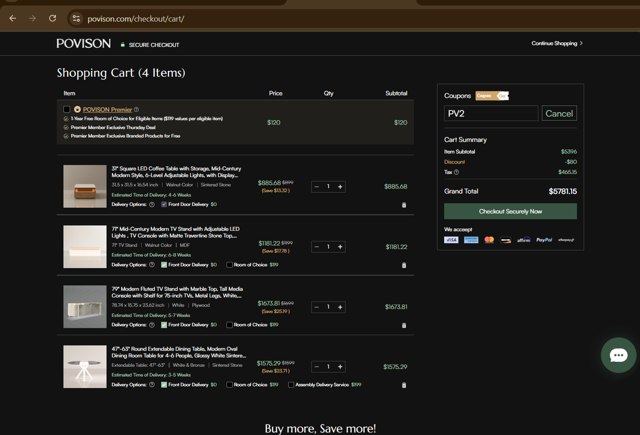Open the LED Coffee Table product thumbnail
Image resolution: width=640 pixels, height=435 pixels.
(x=85, y=186)
